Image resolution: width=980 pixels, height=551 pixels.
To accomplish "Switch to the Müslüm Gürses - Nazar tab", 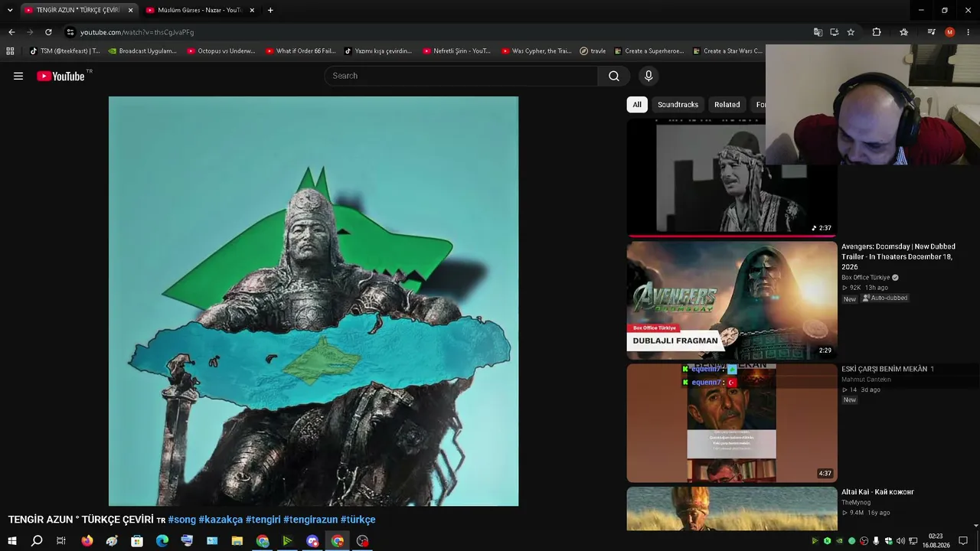I will [199, 10].
